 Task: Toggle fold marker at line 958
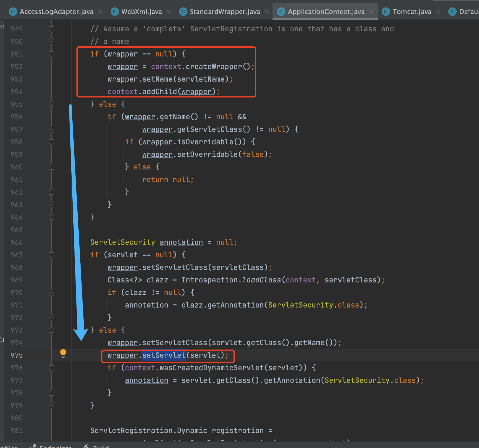(51, 142)
